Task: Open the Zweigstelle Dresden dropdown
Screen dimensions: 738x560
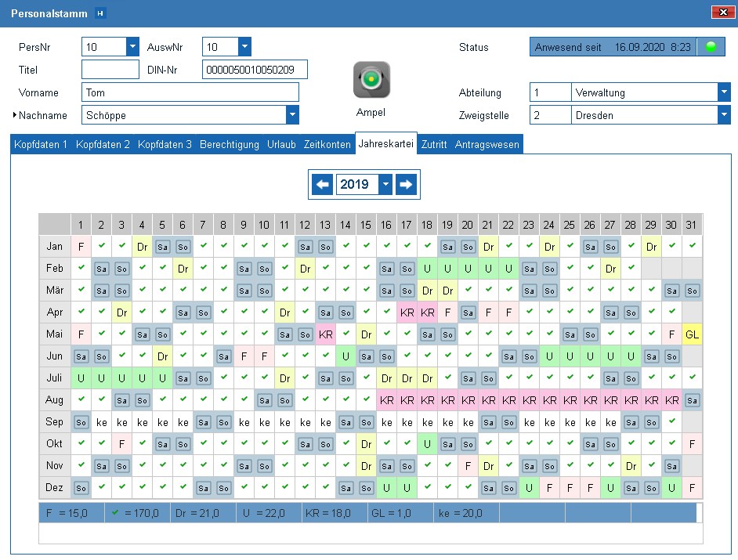Action: point(724,115)
